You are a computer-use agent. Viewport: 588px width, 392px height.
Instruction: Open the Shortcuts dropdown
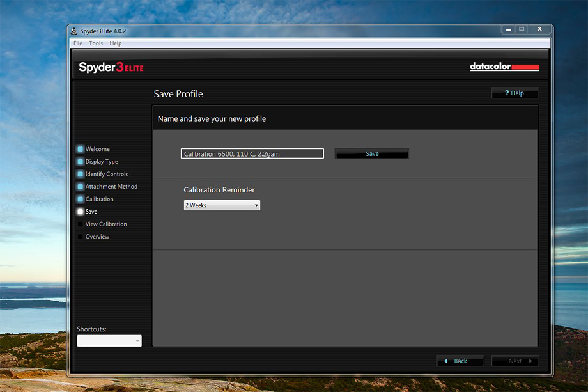(109, 341)
